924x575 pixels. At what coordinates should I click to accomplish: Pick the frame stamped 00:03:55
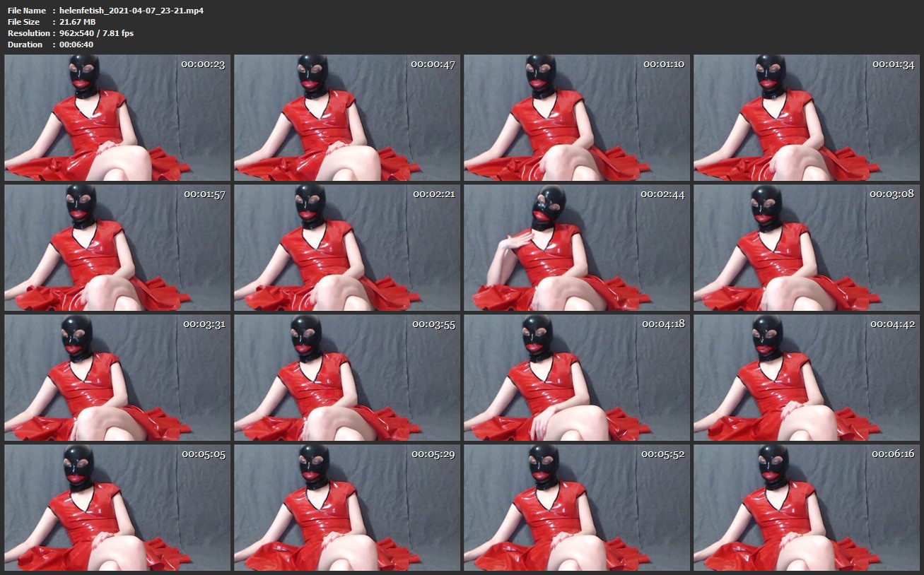[347, 378]
